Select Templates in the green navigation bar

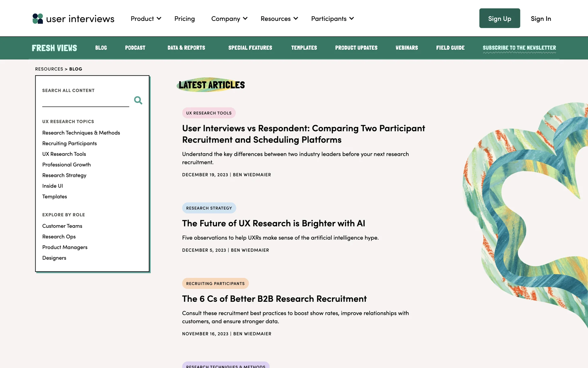coord(304,48)
